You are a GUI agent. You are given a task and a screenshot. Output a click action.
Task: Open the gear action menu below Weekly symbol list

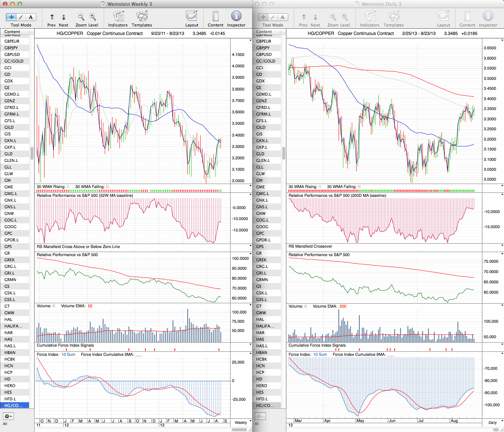click(x=8, y=416)
